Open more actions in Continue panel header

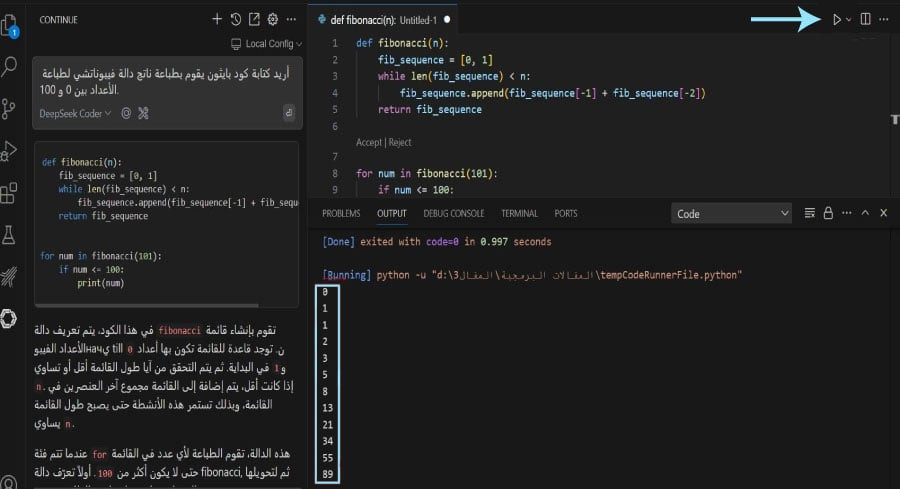point(292,20)
